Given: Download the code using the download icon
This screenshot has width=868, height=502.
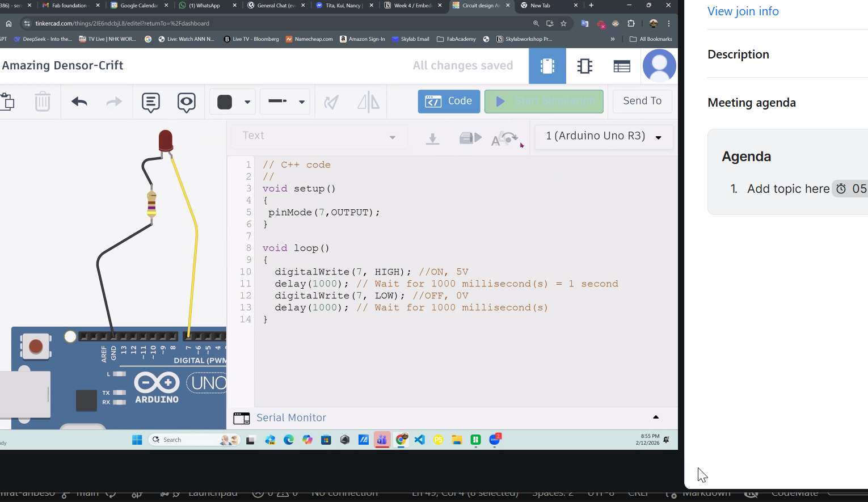Looking at the screenshot, I should coord(432,138).
